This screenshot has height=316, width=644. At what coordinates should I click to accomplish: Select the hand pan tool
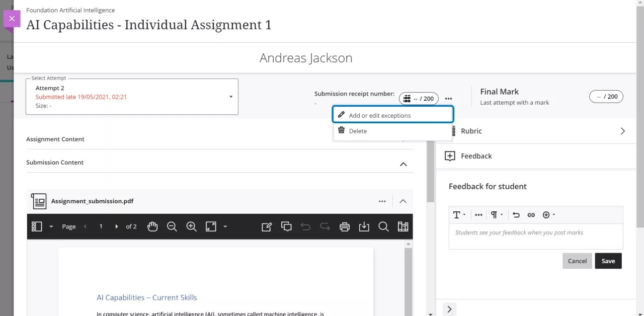[x=152, y=226]
